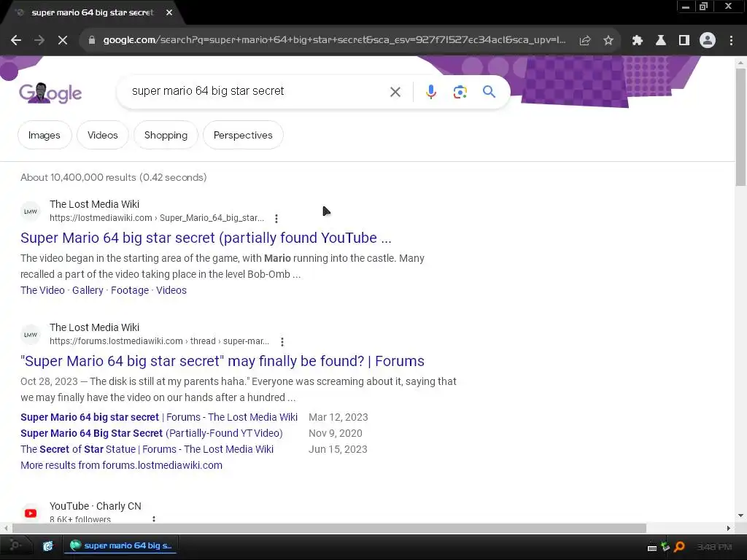Click the orange search tray icon
747x560 pixels.
point(679,547)
